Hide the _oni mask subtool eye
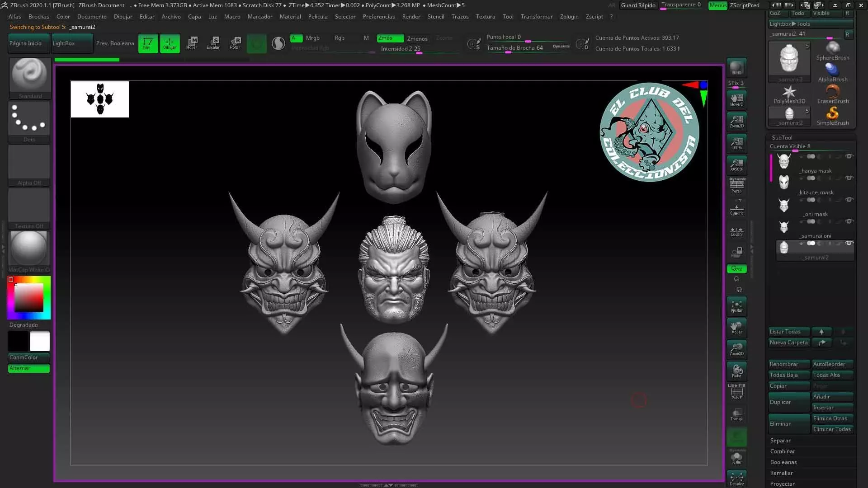 tap(849, 200)
